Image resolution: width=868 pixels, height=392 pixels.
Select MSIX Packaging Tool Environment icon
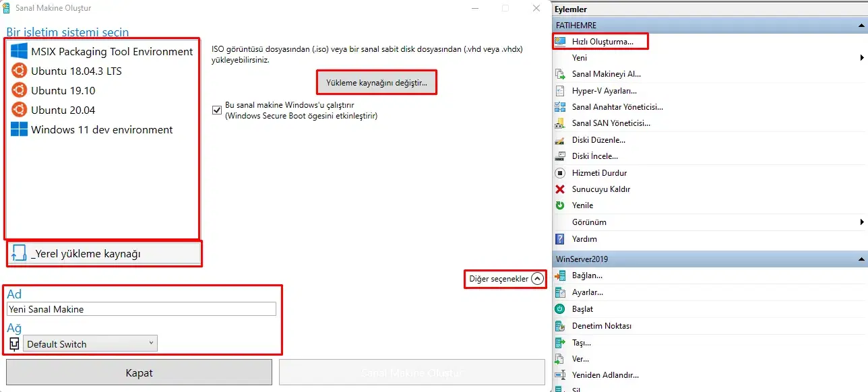tap(19, 51)
